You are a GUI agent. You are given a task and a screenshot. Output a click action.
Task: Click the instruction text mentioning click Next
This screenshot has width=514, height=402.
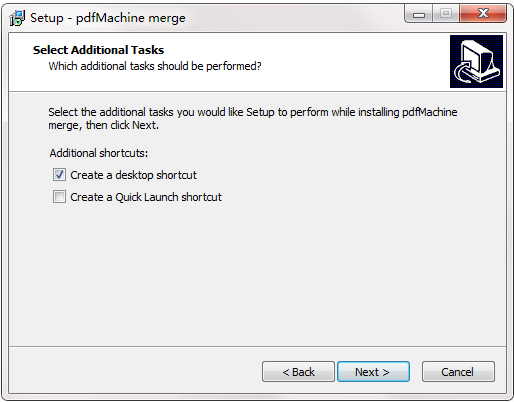pos(252,119)
